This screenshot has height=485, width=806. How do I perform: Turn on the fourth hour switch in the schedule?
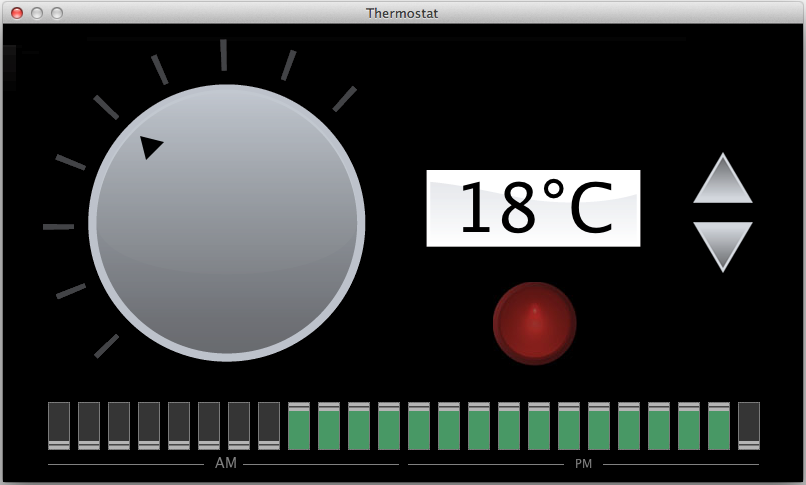click(x=149, y=426)
